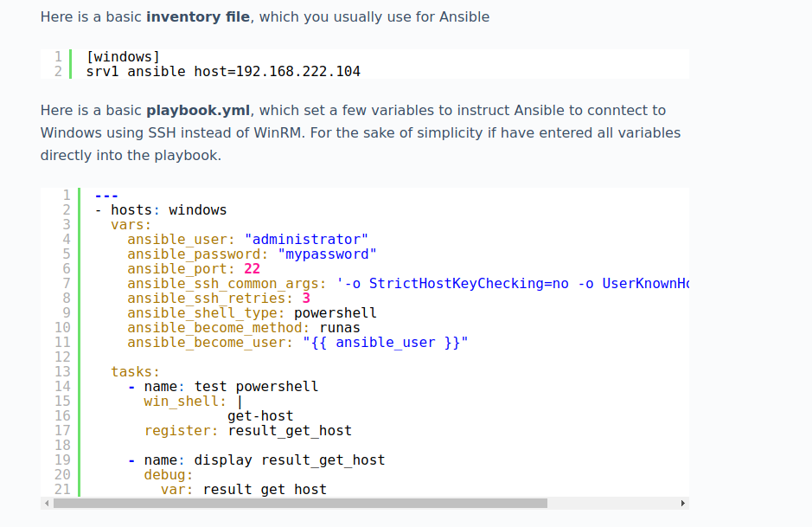Click the vars: keyword on line 3
The image size is (812, 527).
(x=130, y=224)
